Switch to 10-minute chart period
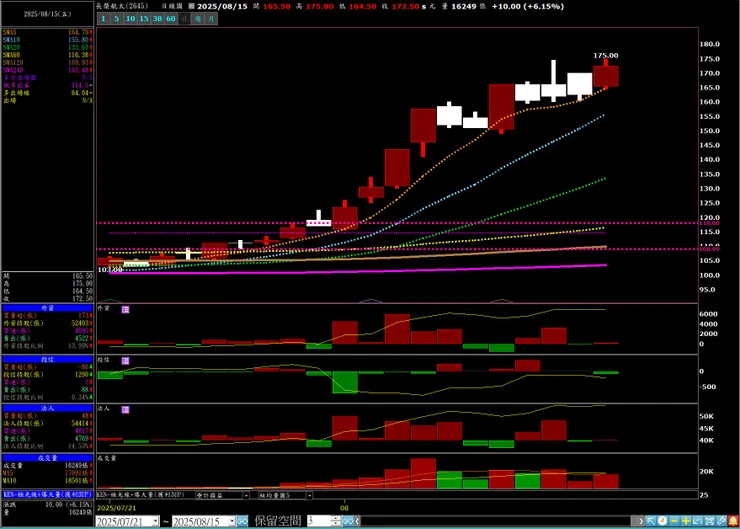Viewport: 740px width, 529px height. coord(130,19)
